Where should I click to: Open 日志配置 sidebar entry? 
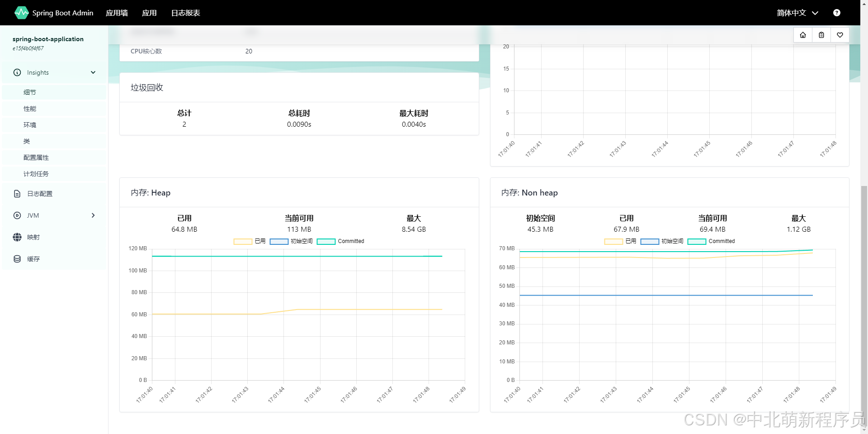pos(54,194)
